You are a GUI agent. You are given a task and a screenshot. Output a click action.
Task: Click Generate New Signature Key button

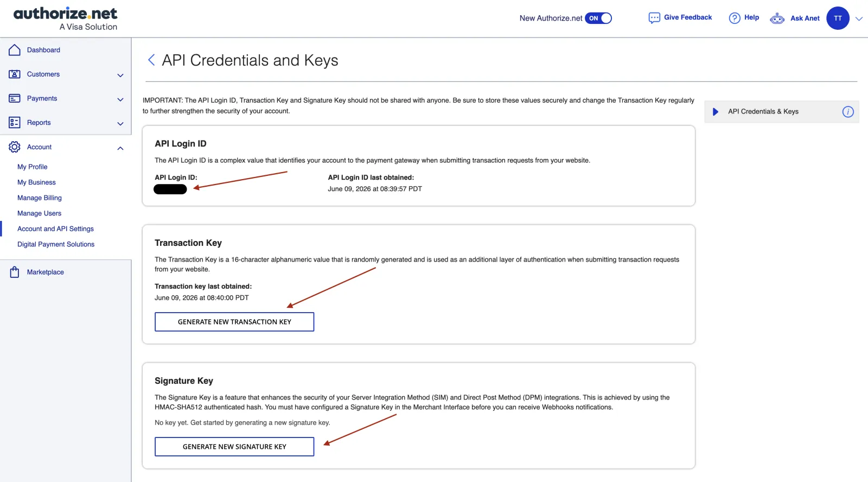(x=234, y=447)
